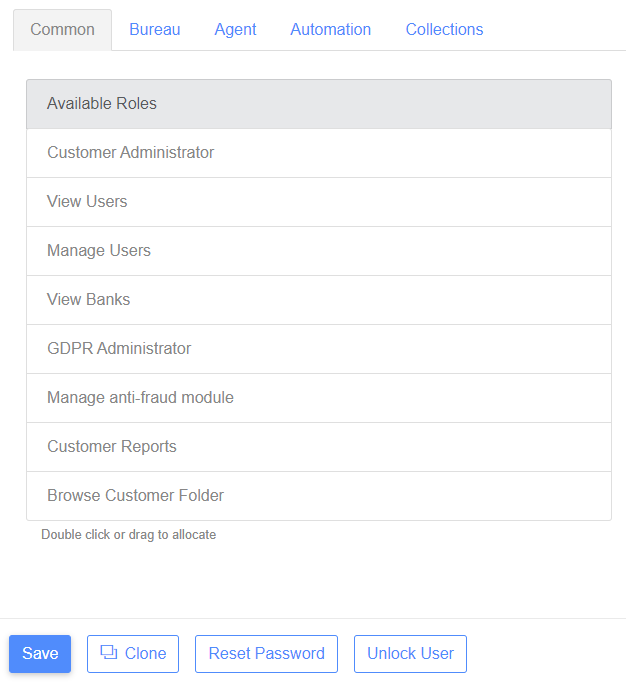Click the Reset Password button

(x=266, y=654)
